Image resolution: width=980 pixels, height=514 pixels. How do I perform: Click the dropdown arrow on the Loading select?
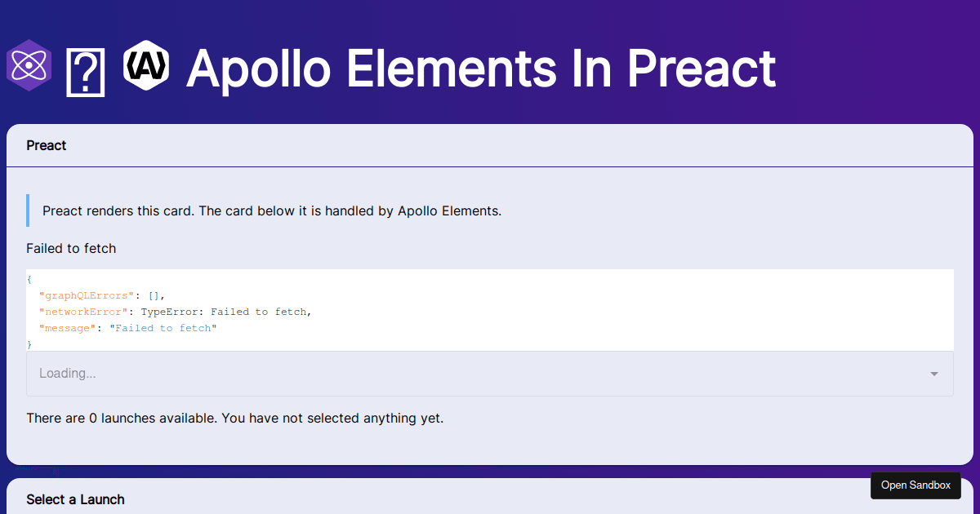[933, 373]
